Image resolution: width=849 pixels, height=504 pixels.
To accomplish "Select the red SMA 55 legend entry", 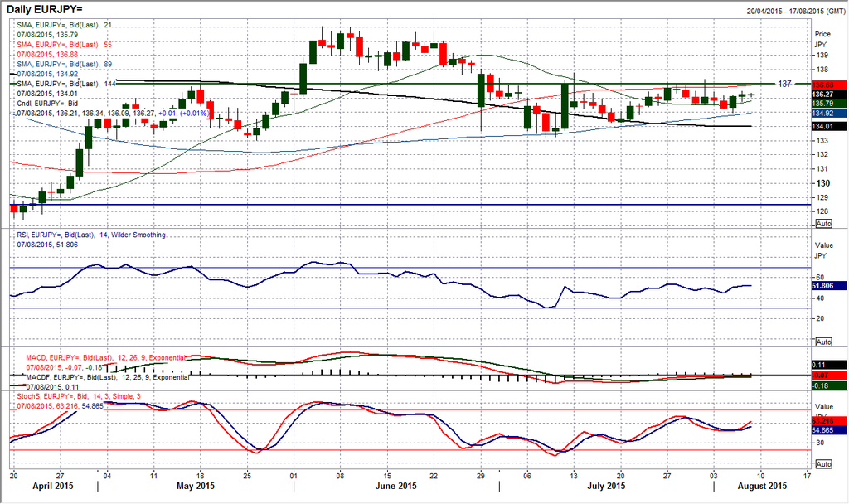I will pyautogui.click(x=65, y=45).
